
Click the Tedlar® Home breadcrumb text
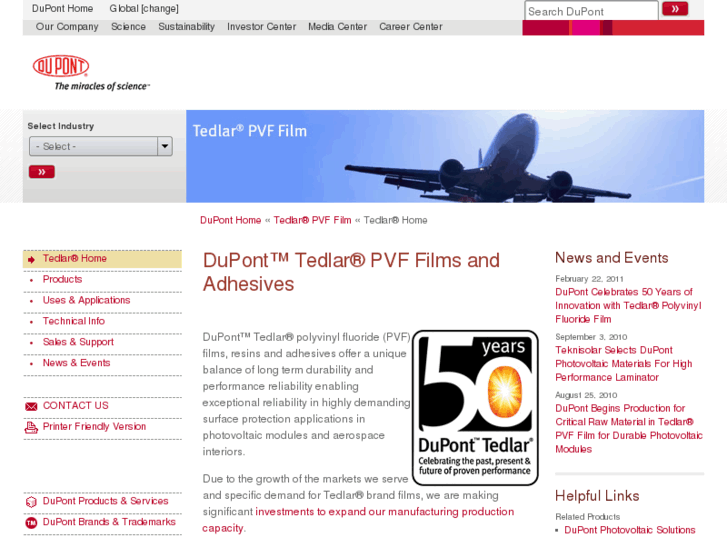395,220
